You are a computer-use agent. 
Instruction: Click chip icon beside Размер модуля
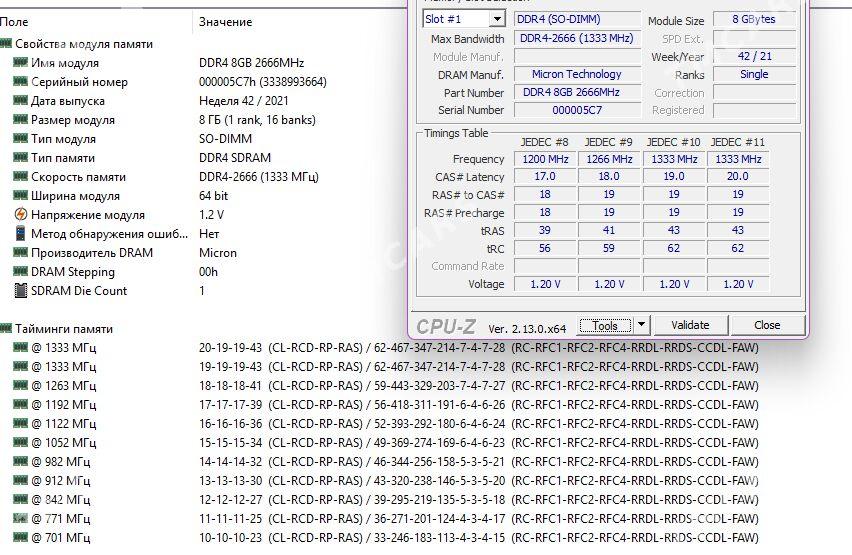coord(20,120)
